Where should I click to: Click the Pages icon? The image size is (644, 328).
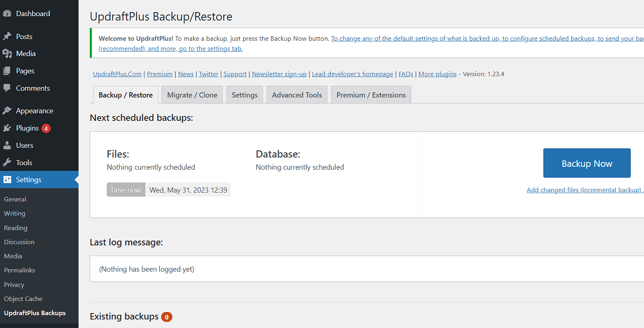(x=7, y=71)
